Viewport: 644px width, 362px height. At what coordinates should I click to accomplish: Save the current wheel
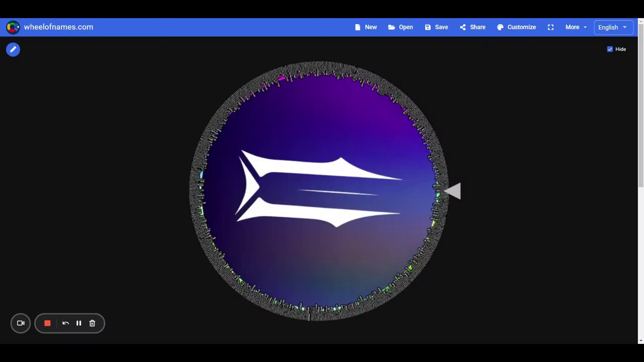436,27
